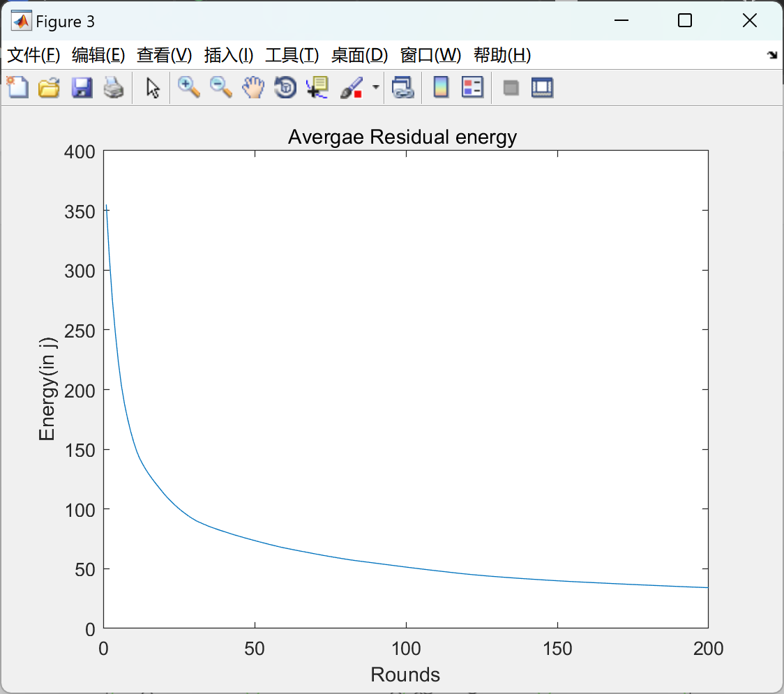Open the 编辑(E) menu
Image resolution: width=784 pixels, height=694 pixels.
coord(98,54)
